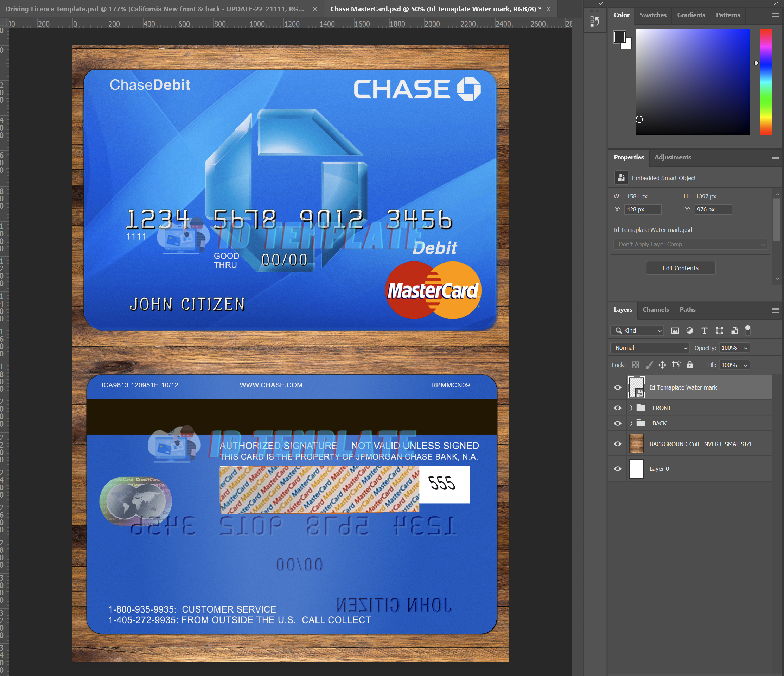Open the Don't Apply Layer Comp dropdown
This screenshot has width=784, height=676.
[x=690, y=244]
